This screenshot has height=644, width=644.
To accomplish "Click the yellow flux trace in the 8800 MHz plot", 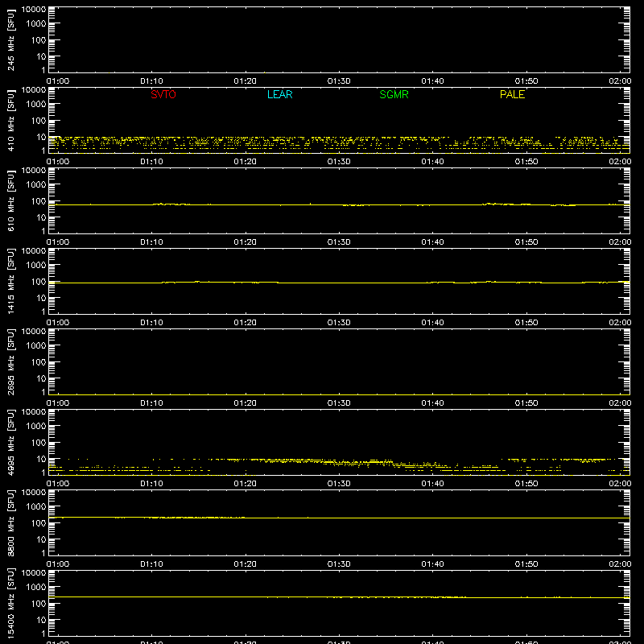I will click(x=339, y=518).
